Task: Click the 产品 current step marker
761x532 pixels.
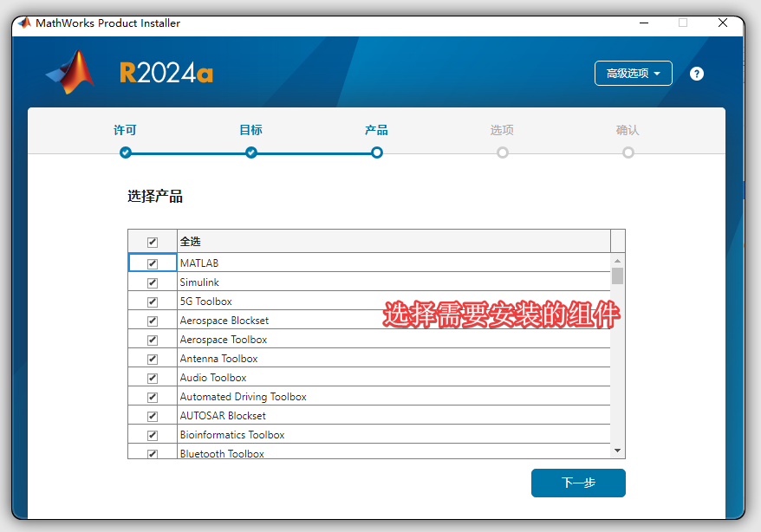Action: pos(377,152)
